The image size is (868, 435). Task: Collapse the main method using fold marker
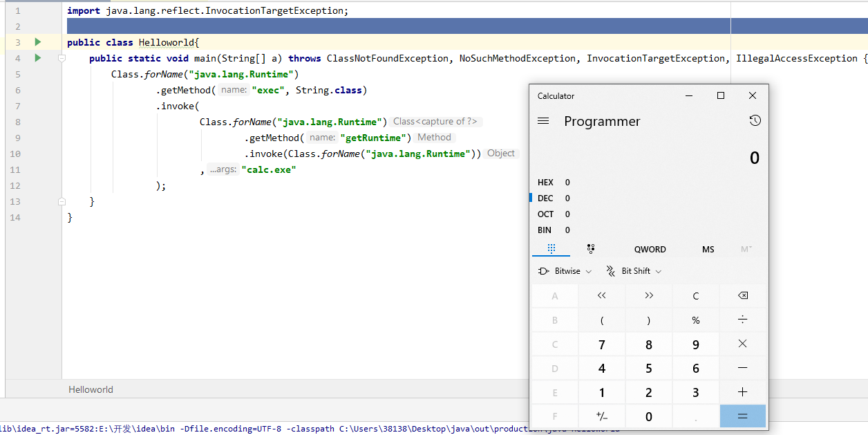click(62, 59)
